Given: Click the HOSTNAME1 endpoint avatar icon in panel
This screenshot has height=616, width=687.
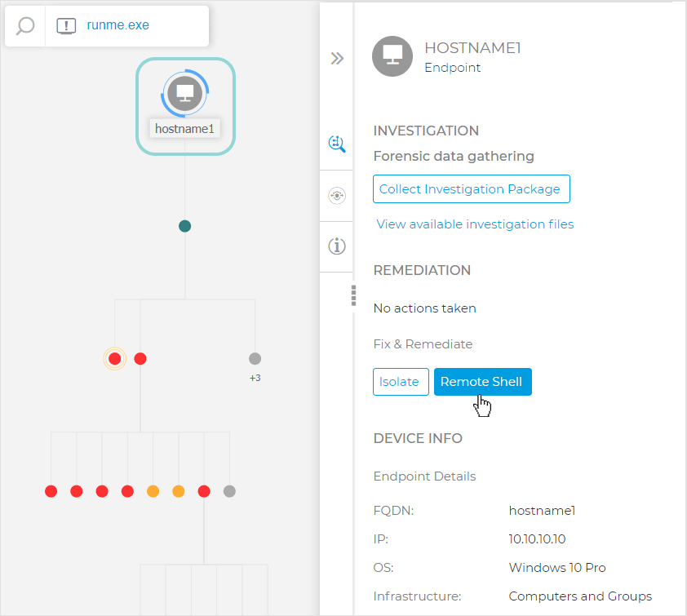Looking at the screenshot, I should [x=392, y=56].
